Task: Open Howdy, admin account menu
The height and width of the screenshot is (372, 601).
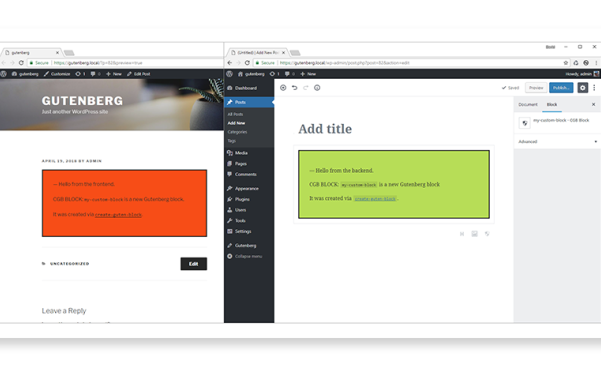Action: [582, 74]
